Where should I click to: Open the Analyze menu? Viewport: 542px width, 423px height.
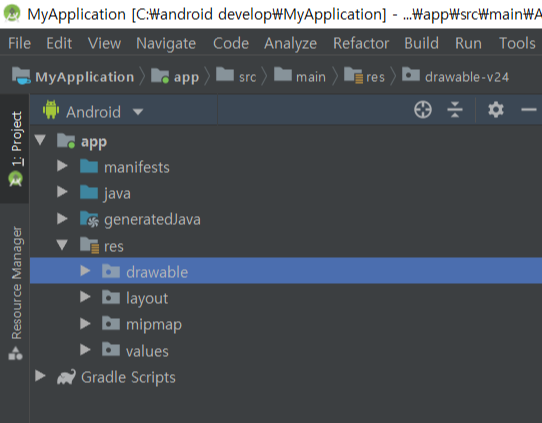290,44
